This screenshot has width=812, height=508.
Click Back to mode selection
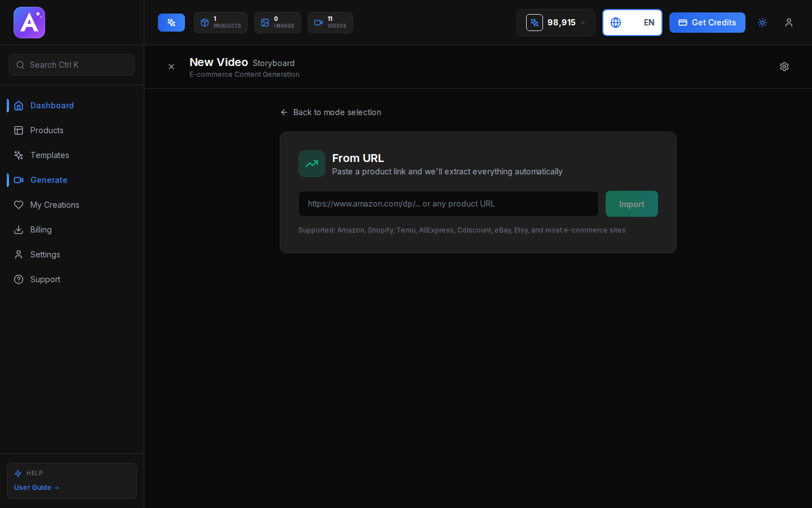[331, 112]
